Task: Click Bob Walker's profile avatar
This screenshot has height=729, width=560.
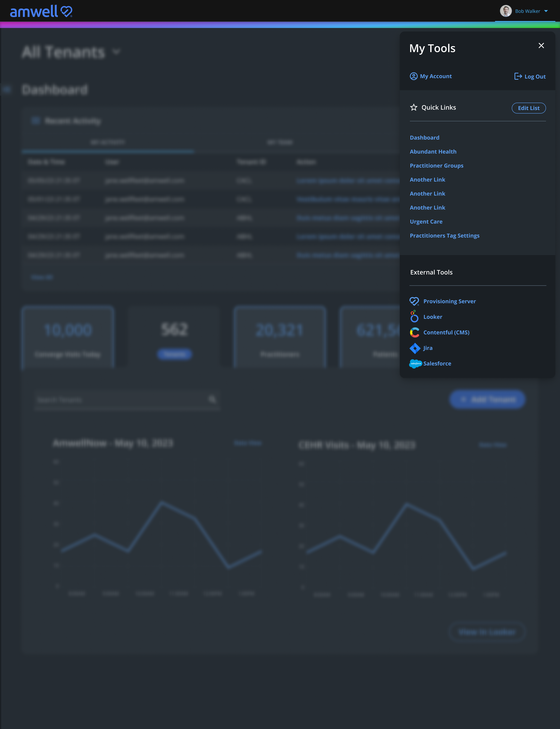Action: [505, 11]
